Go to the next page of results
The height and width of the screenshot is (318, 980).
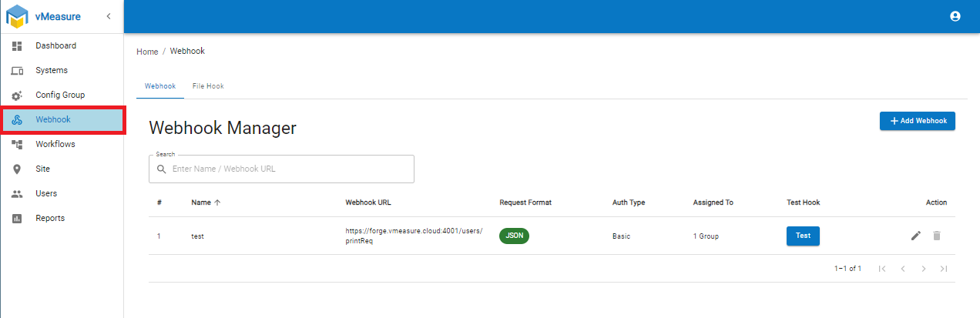pos(923,269)
